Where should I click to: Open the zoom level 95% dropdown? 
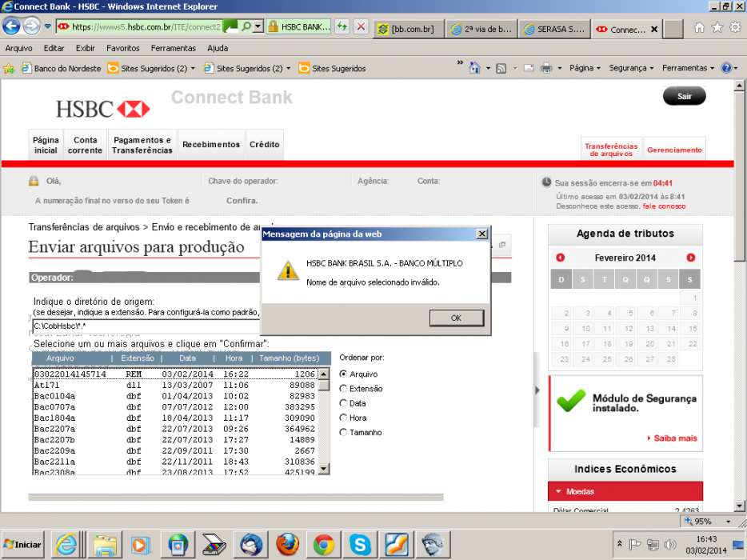728,522
